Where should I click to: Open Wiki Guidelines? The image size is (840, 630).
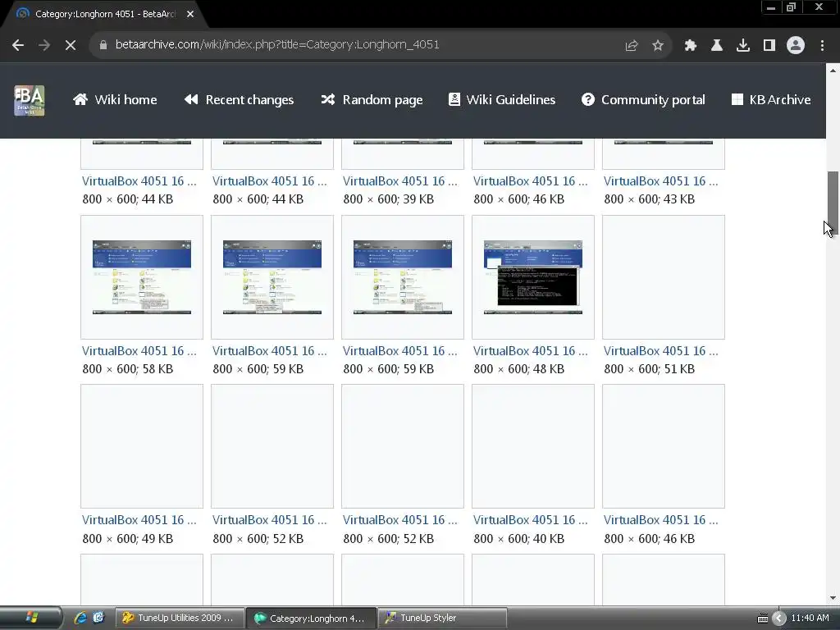502,99
